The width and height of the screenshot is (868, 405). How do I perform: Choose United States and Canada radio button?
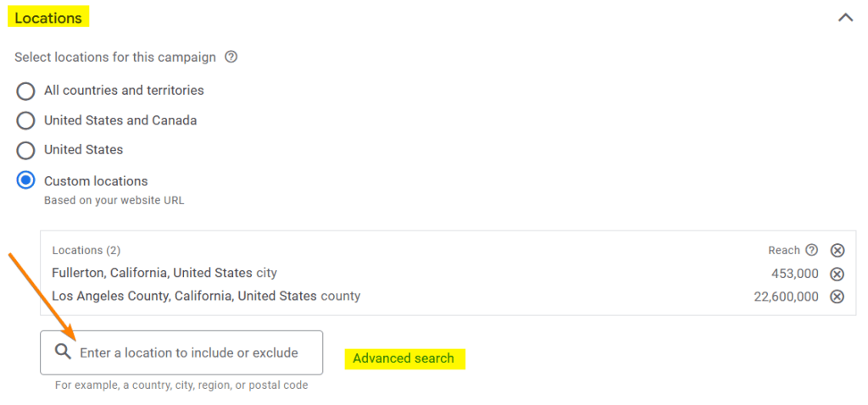tap(26, 120)
